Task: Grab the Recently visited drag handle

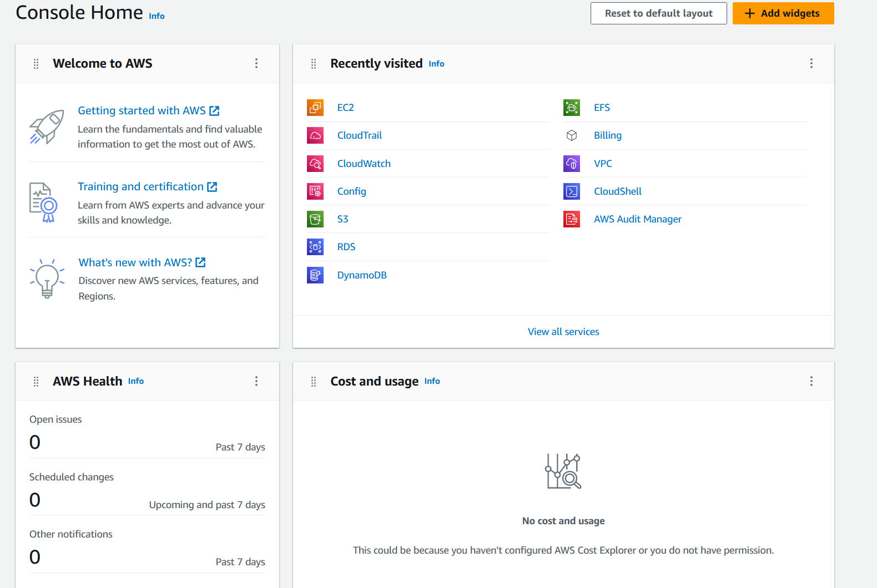Action: coord(314,64)
